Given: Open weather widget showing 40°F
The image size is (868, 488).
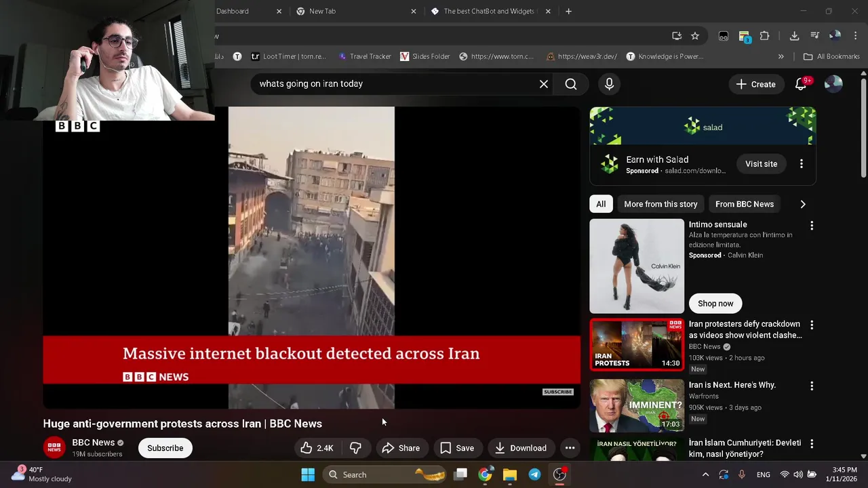Looking at the screenshot, I should tap(42, 474).
